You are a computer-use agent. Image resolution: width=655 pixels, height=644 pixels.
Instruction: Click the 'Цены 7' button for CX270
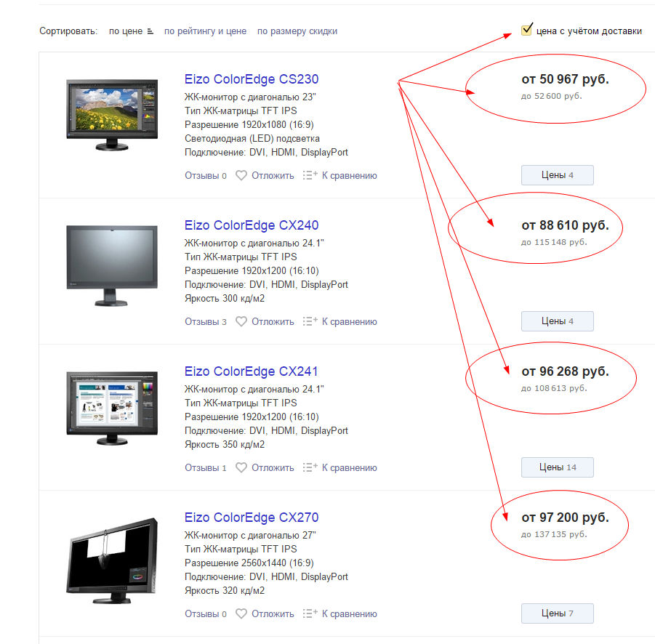pos(558,613)
